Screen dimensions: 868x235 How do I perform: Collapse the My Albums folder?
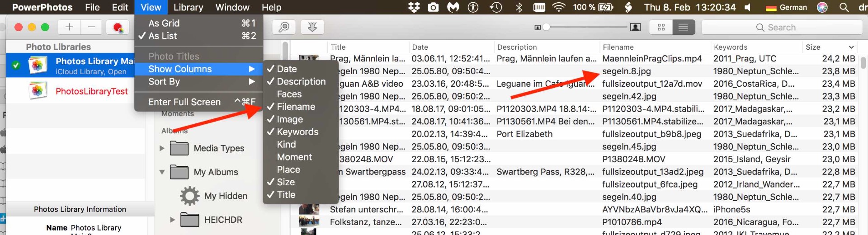[x=162, y=172]
